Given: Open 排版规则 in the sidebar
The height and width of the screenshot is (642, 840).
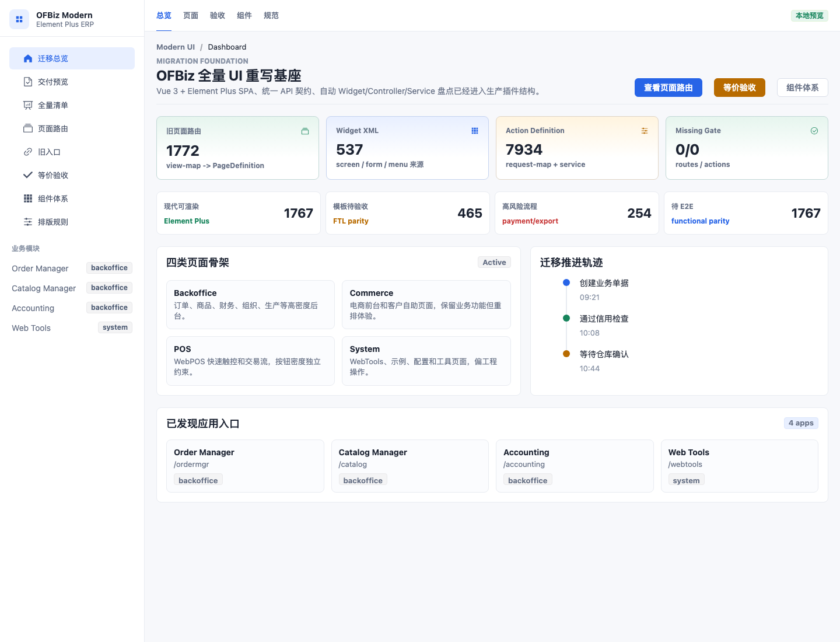Looking at the screenshot, I should (72, 222).
